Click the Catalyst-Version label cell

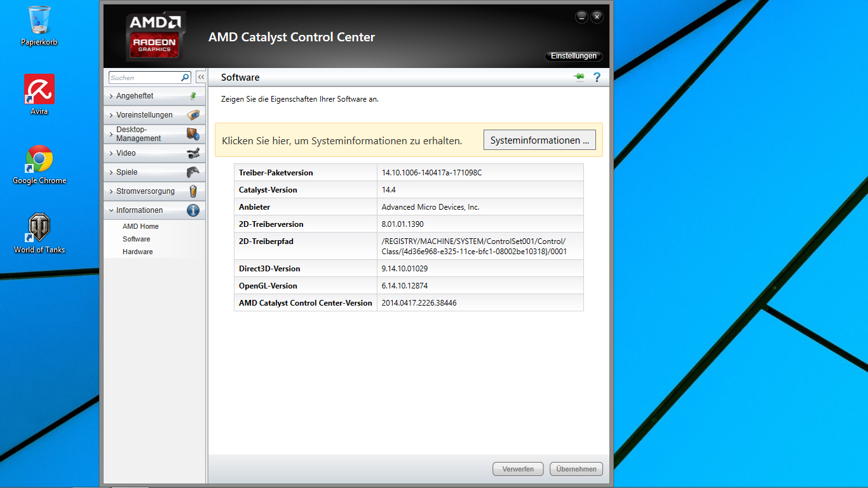[x=306, y=190]
